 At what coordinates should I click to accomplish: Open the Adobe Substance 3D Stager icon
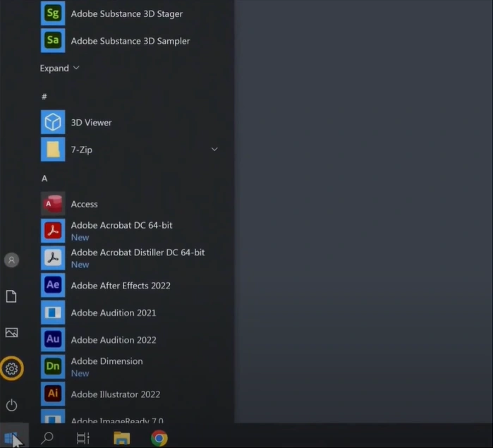pos(53,13)
